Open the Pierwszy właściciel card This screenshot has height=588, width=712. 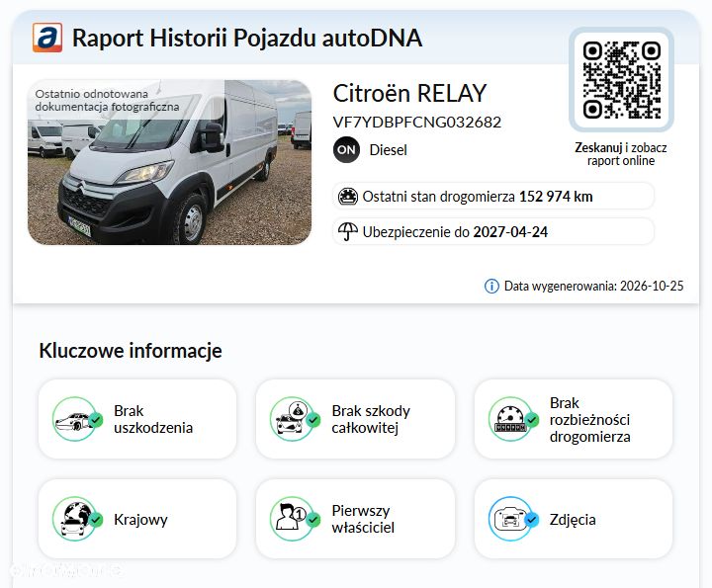355,519
